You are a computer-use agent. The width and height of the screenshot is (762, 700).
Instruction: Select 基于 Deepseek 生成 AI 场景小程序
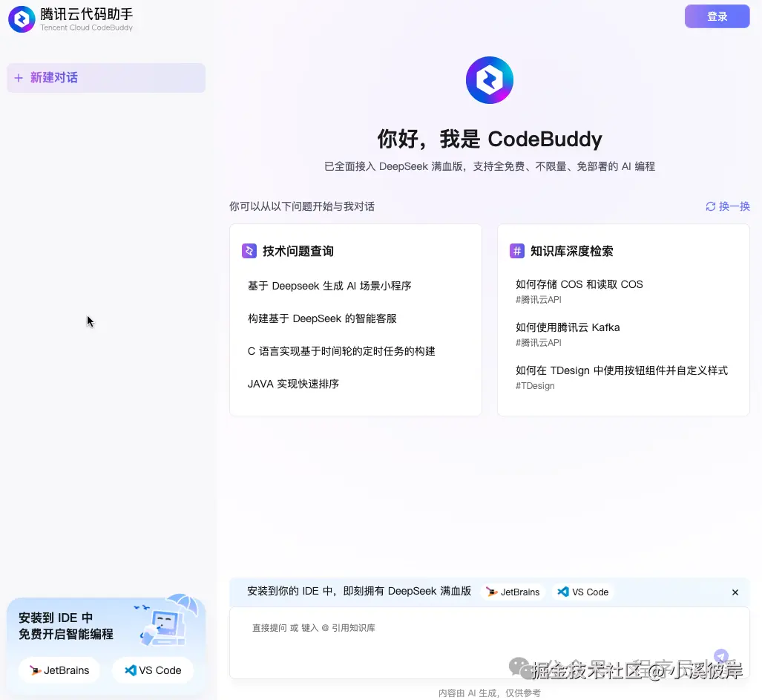[x=329, y=286]
